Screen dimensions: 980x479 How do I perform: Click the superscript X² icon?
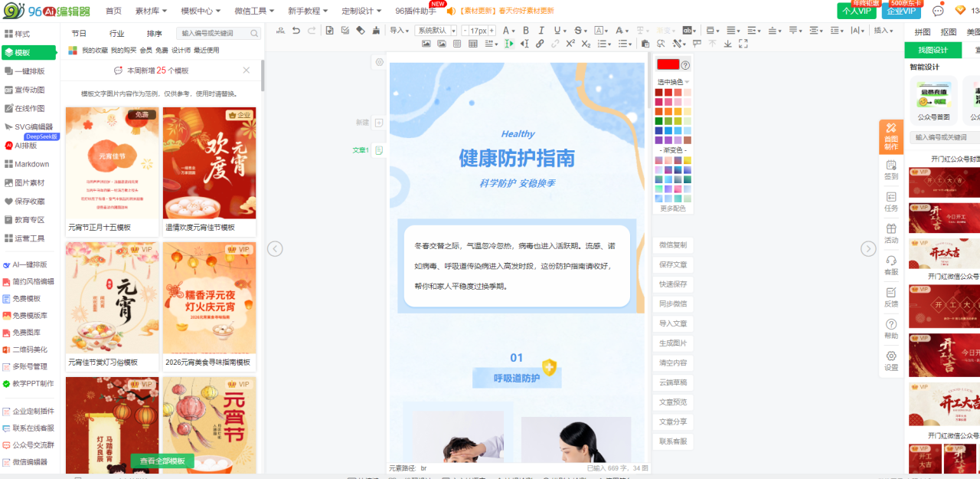(x=570, y=44)
